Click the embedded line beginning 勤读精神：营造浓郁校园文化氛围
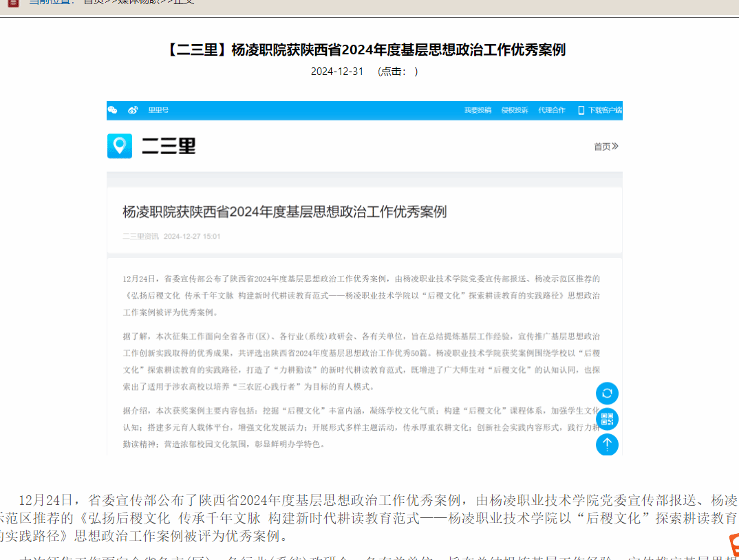The image size is (739, 560). (224, 444)
